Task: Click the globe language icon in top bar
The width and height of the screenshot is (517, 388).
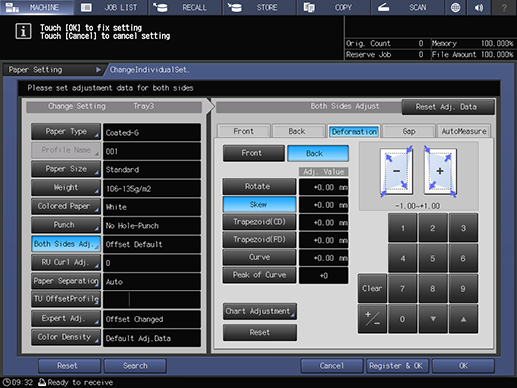Action: click(x=455, y=7)
